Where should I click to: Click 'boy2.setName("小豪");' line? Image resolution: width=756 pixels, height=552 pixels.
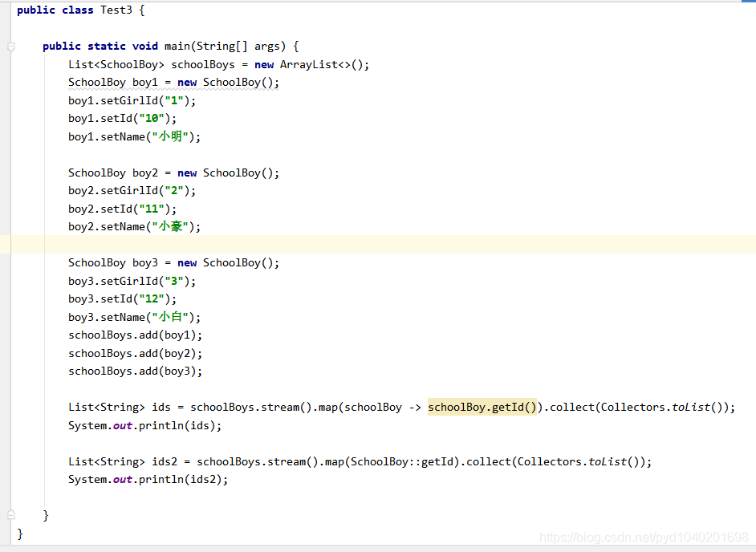[x=135, y=226]
